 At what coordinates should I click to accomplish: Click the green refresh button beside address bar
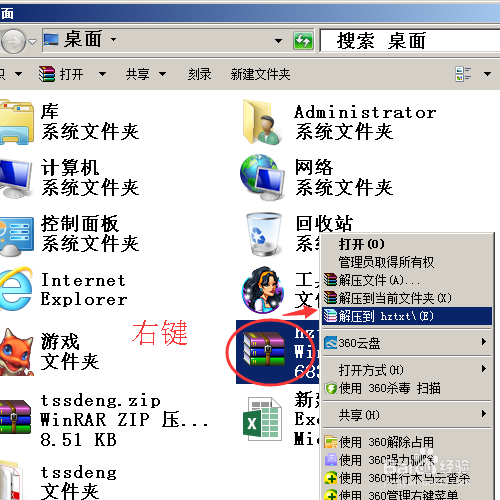(x=303, y=41)
